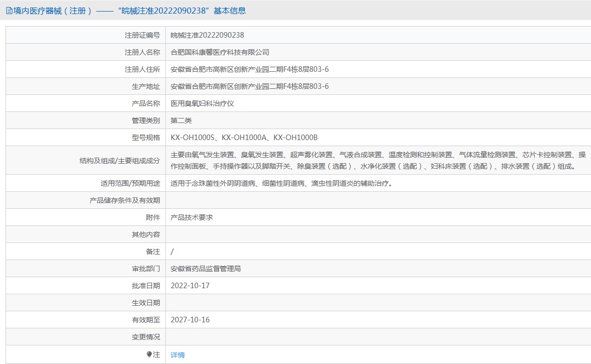Select the expiry date 2027-10-16

tap(190, 320)
